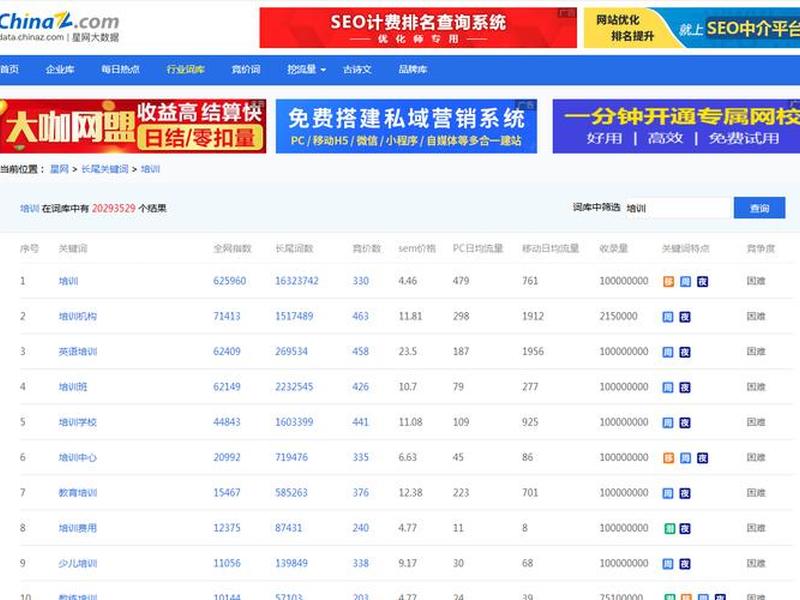
Task: Open 每日热点 navigation item
Action: point(120,69)
